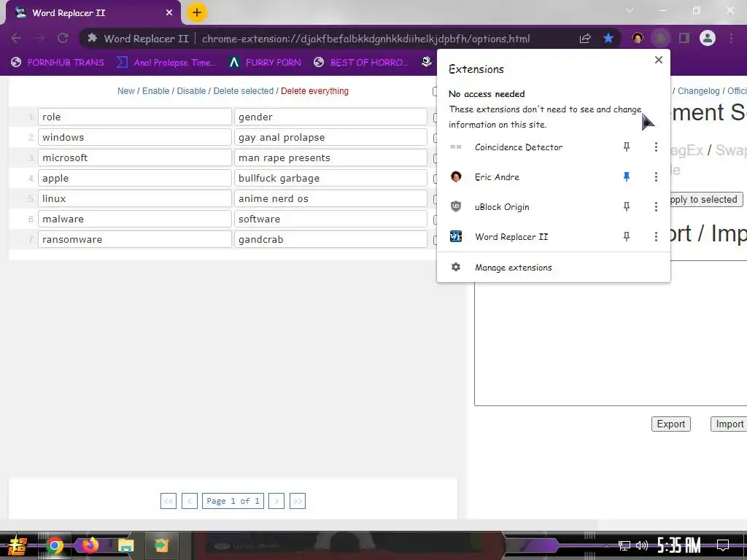
Task: Open more options for uBlock Origin
Action: 656,206
